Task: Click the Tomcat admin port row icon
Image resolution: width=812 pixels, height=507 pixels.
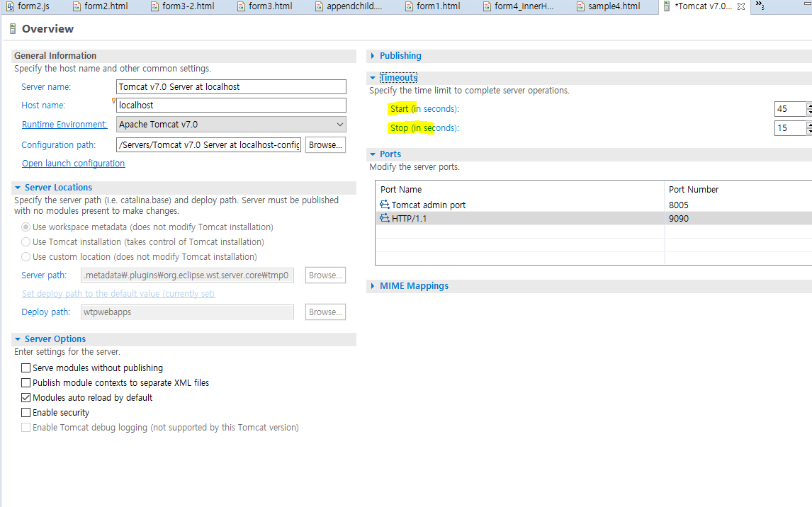Action: point(384,205)
